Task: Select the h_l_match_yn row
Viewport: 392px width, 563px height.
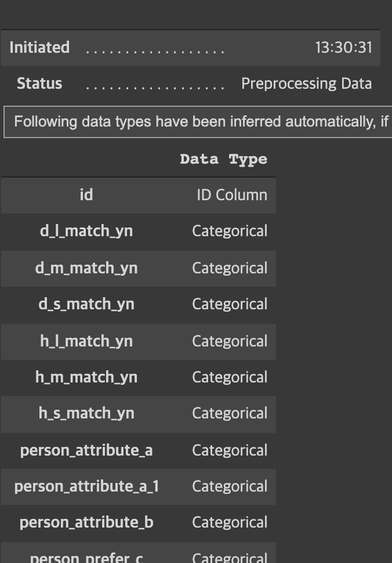Action: click(139, 341)
